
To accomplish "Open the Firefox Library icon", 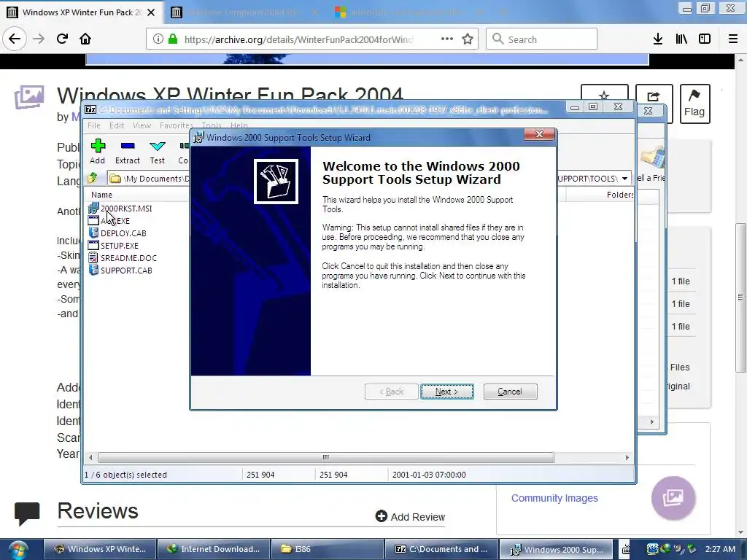I will [681, 39].
